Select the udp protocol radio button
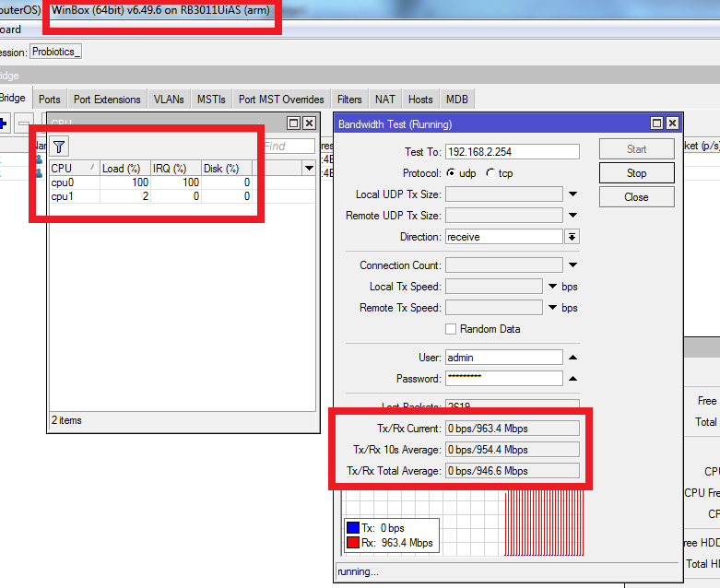720x588 pixels. pyautogui.click(x=452, y=173)
